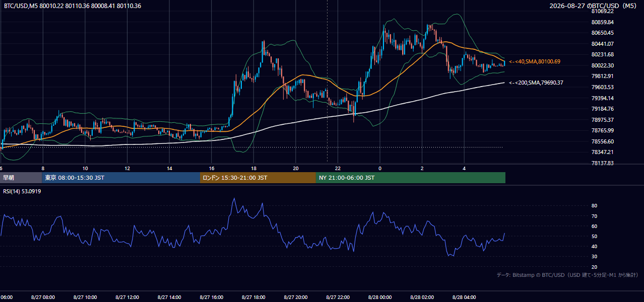Screen dimensions: 644x302
Task: Click price level 79603.53 on the axis
Action: [x=602, y=87]
